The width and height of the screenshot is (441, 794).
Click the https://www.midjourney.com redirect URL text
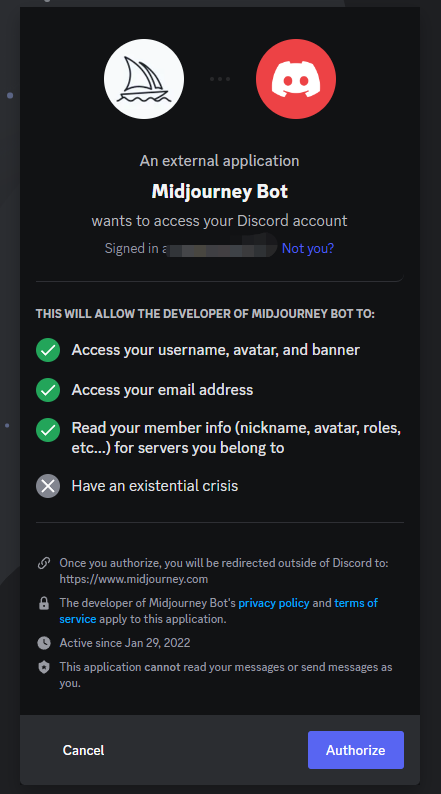click(x=134, y=579)
